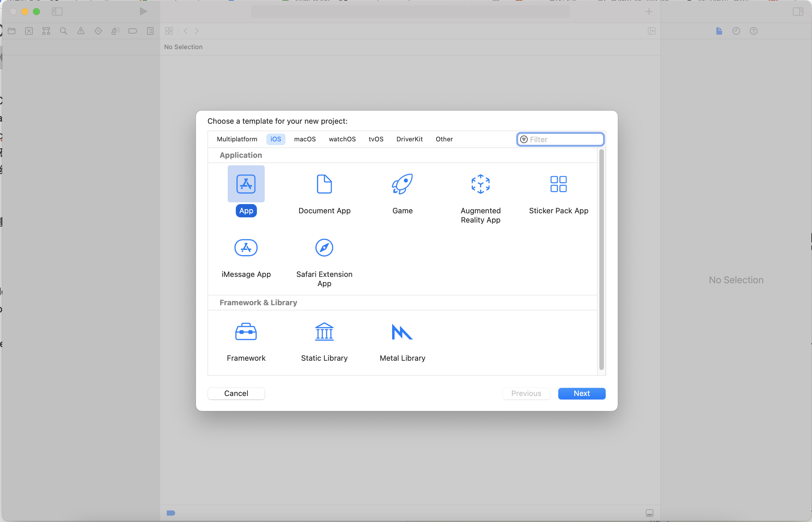The image size is (812, 522).
Task: Select the Find navigator magnifier icon
Action: click(63, 31)
